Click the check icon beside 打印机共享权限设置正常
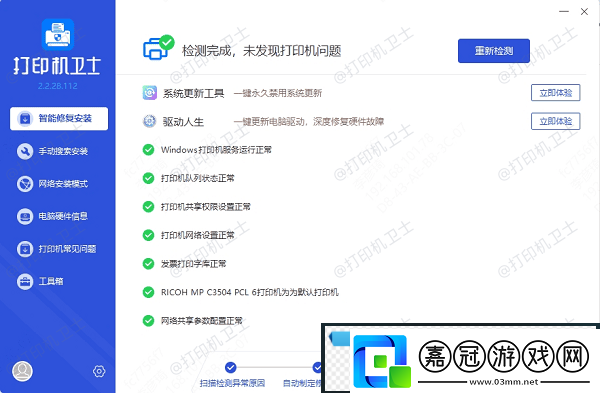This screenshot has height=393, width=600. [148, 207]
